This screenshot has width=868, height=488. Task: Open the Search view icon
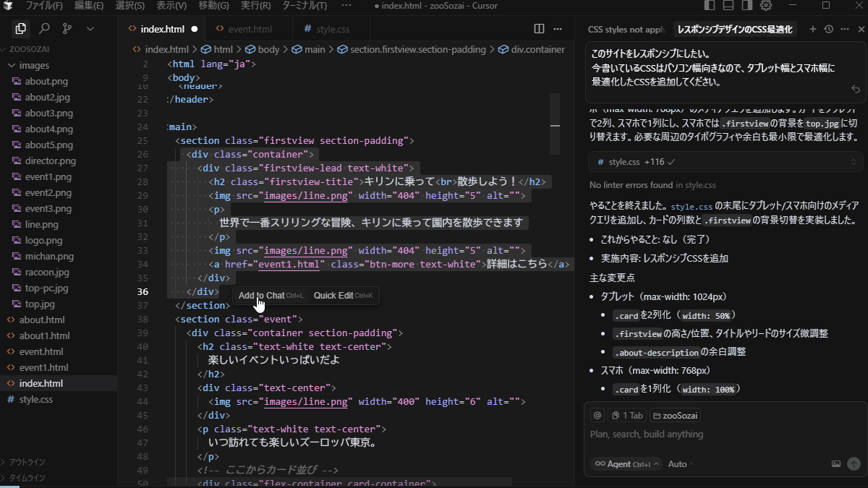pos(44,29)
